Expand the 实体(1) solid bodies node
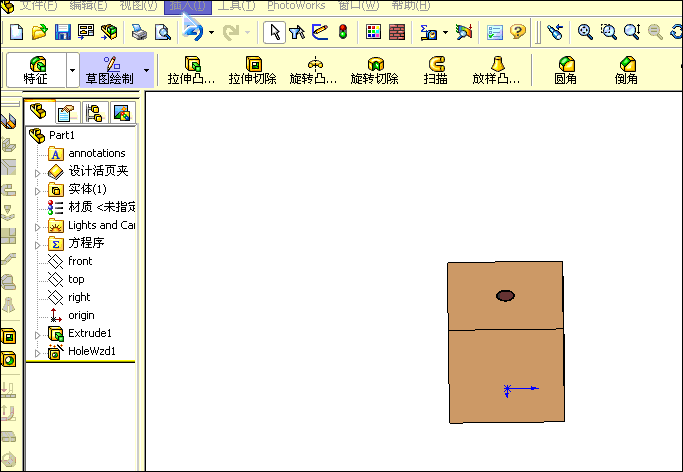This screenshot has width=683, height=472. (x=37, y=191)
